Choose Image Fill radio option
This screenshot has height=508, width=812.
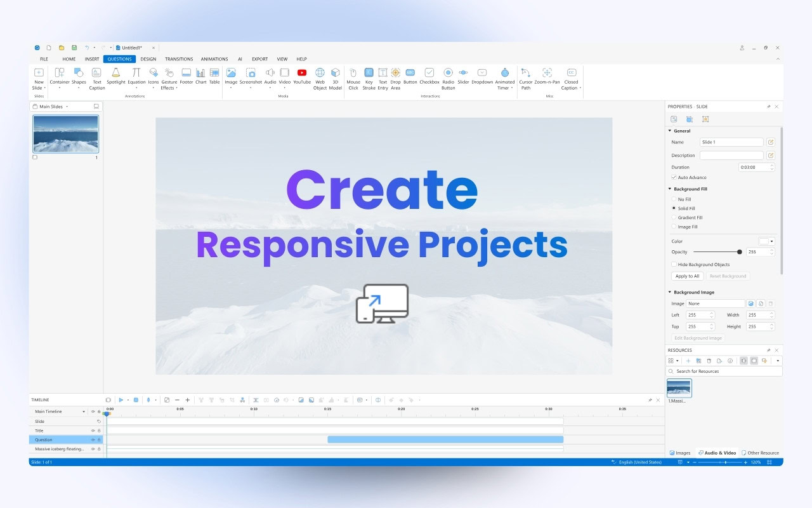(674, 227)
